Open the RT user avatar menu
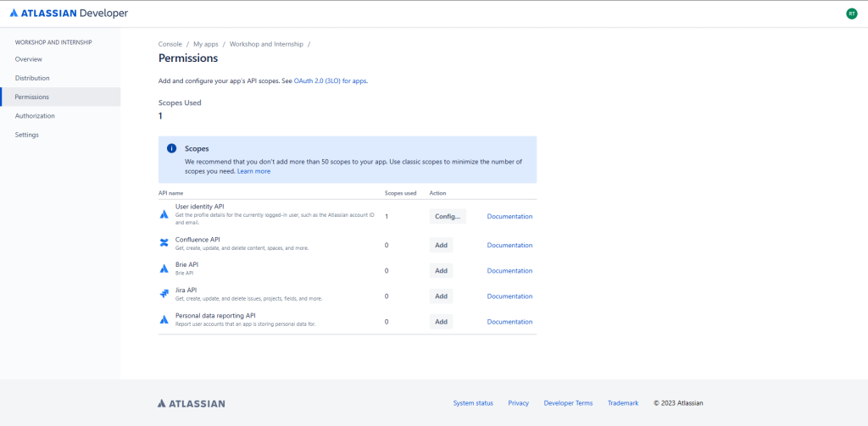Viewport: 868px width, 426px height. [851, 14]
